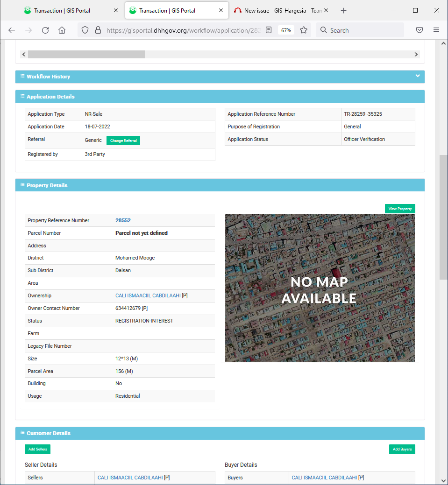Close the New issue GIS-Hargesia tab

point(326,11)
